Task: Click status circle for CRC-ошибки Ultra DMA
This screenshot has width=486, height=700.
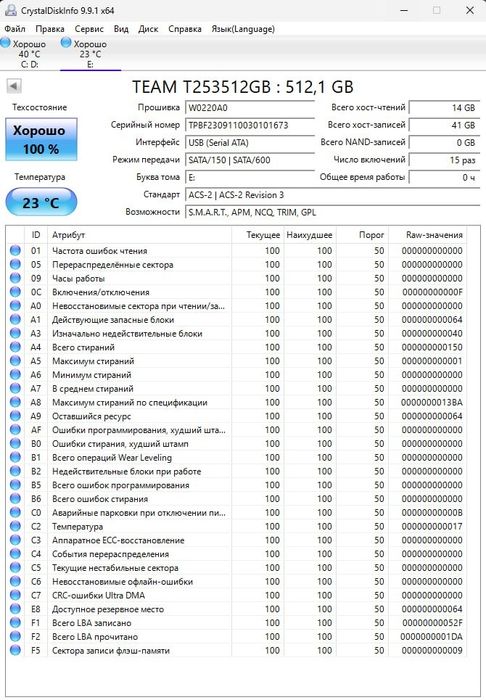Action: coord(15,595)
